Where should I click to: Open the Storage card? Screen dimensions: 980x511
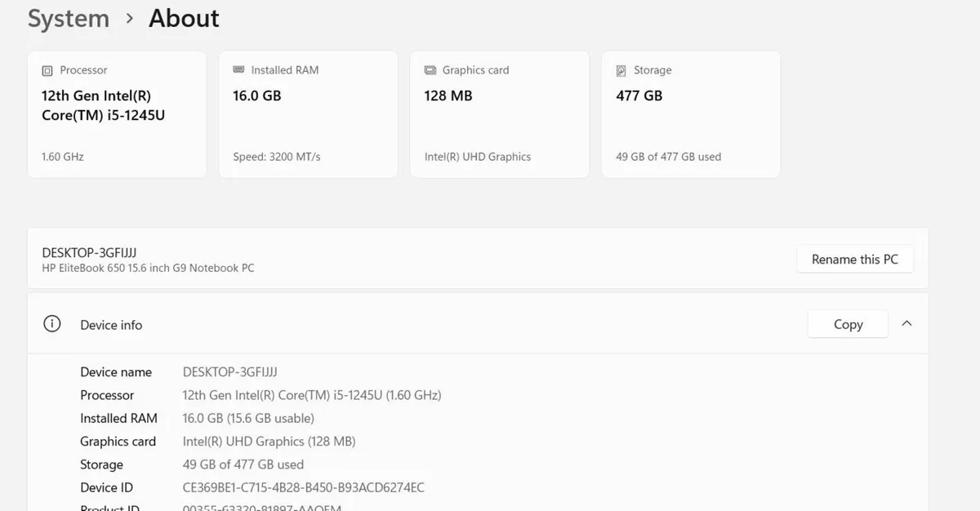tap(691, 114)
